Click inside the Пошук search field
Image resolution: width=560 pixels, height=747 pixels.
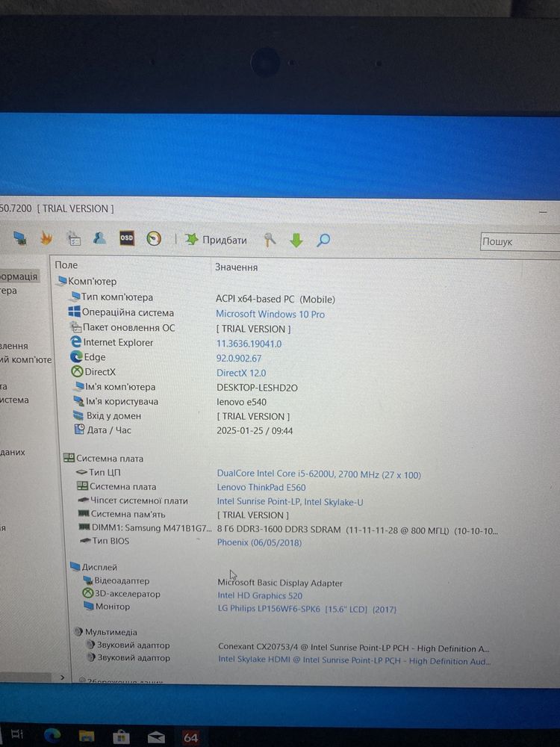tap(520, 241)
